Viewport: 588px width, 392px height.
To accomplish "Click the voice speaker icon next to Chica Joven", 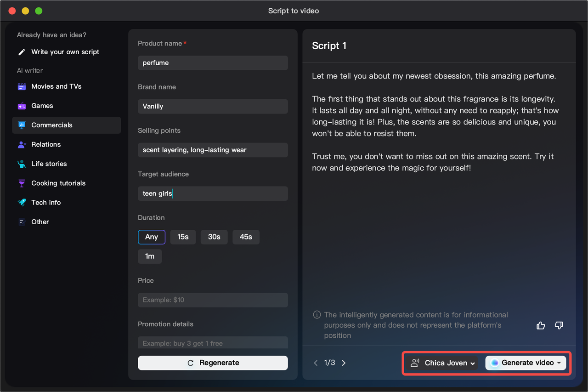I will pyautogui.click(x=415, y=363).
